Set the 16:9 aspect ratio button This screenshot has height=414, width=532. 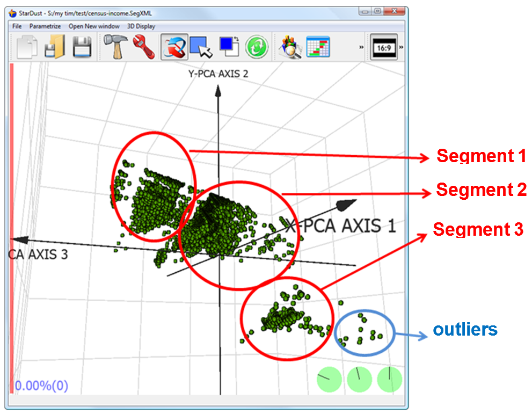[384, 47]
